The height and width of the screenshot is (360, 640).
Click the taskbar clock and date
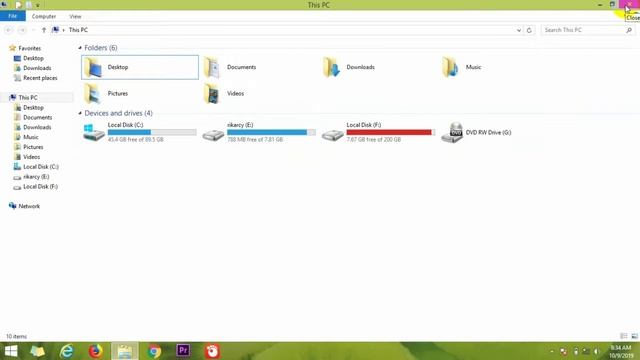point(621,352)
